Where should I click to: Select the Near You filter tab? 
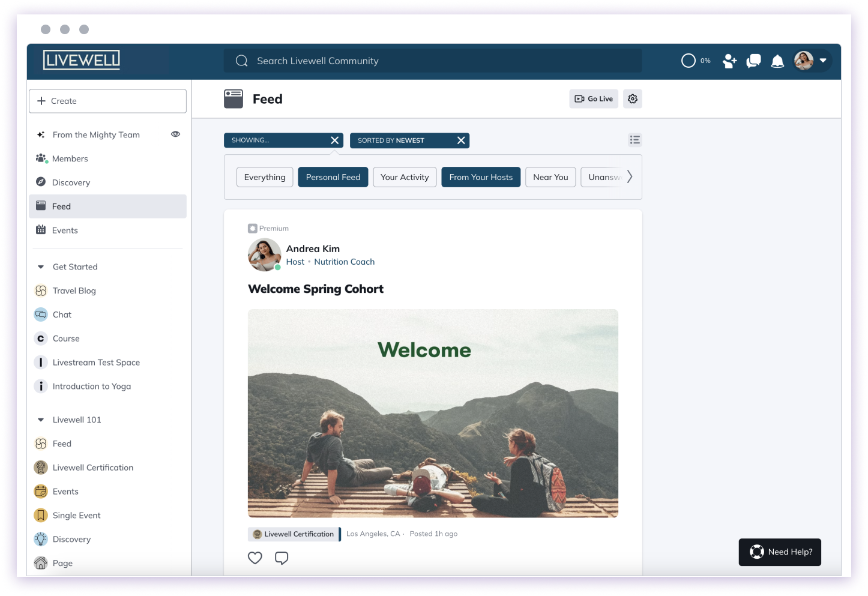[550, 176]
